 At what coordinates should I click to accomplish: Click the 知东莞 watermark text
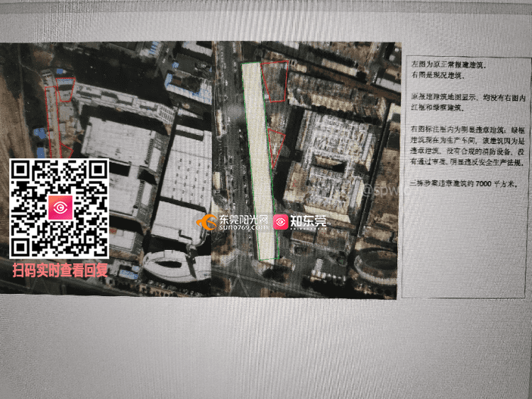click(x=309, y=223)
